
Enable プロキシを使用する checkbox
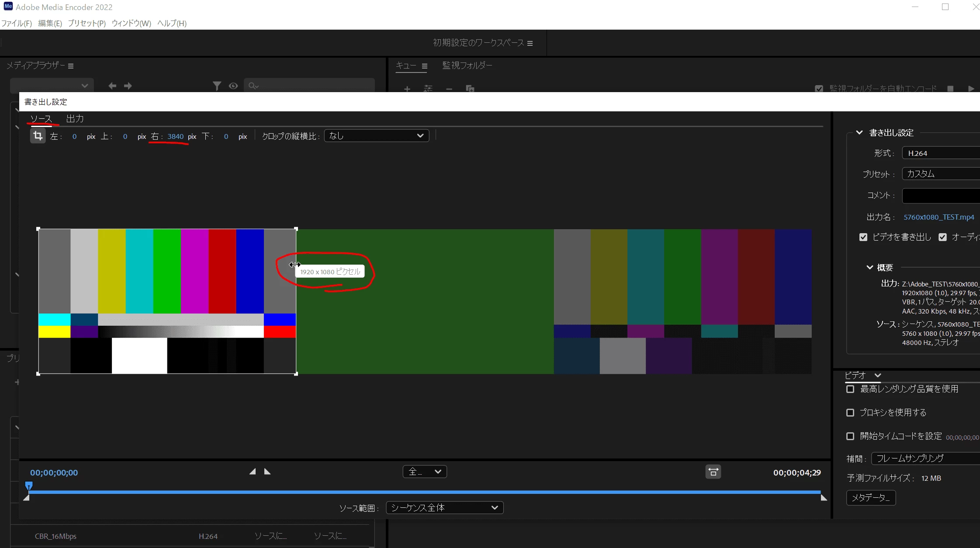tap(850, 413)
